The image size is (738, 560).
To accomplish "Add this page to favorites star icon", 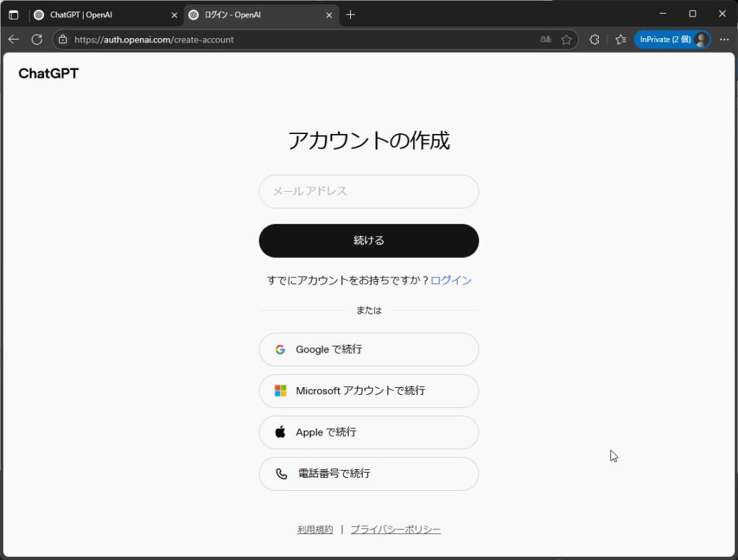I will pyautogui.click(x=566, y=40).
